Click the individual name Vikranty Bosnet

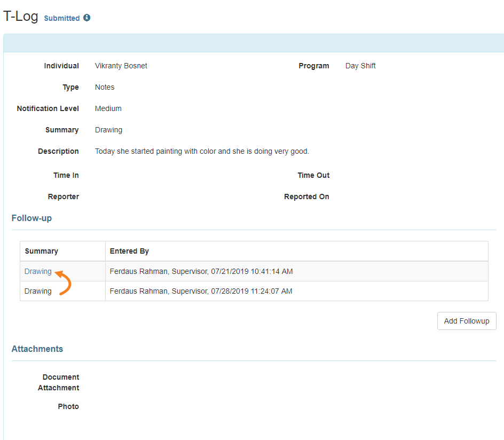pyautogui.click(x=121, y=66)
